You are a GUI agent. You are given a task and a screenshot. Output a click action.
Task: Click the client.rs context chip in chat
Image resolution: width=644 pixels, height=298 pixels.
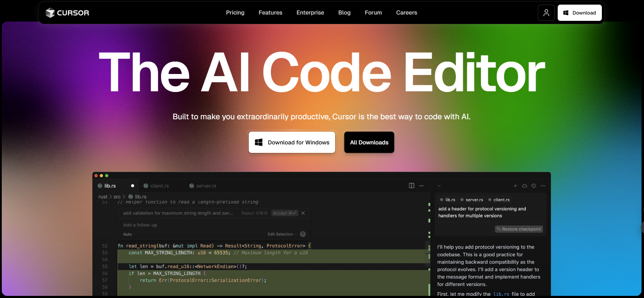point(499,200)
